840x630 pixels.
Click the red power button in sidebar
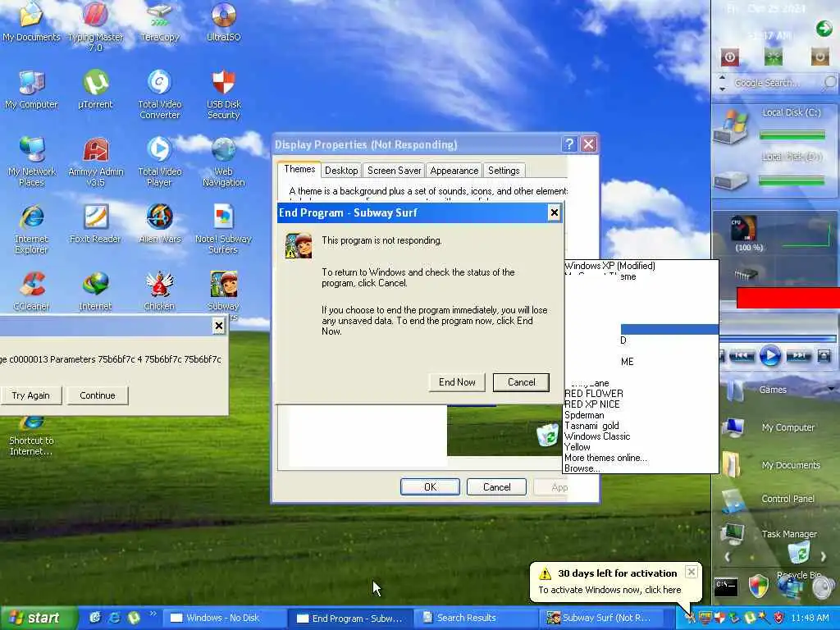click(729, 57)
